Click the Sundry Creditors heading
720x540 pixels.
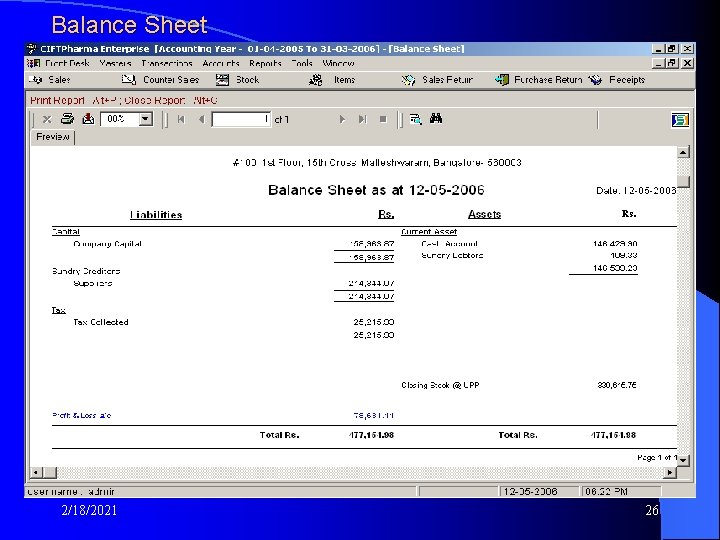[86, 271]
